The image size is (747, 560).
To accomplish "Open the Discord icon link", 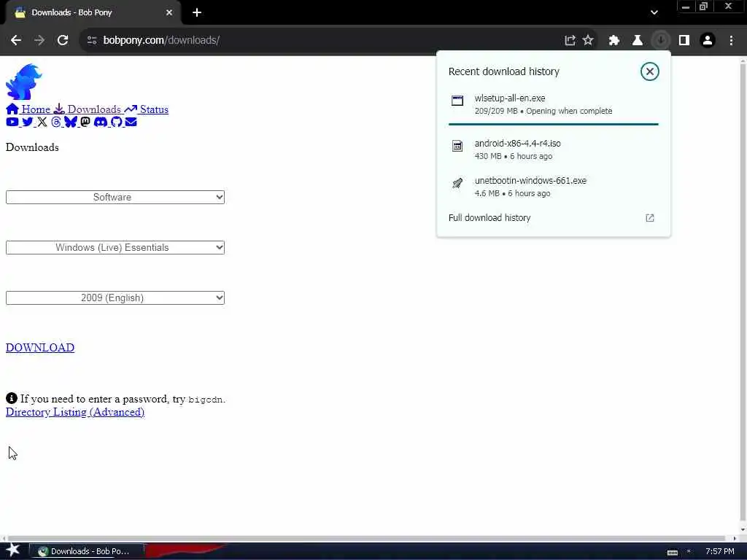I will 101,122.
